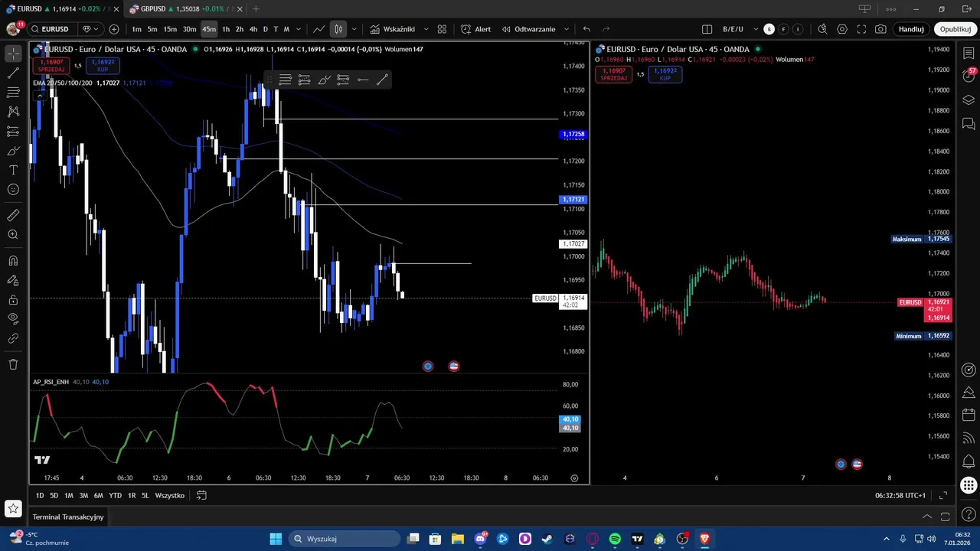Screen dimensions: 980x551
Task: Select the I sync toggle circle
Action: point(798,29)
